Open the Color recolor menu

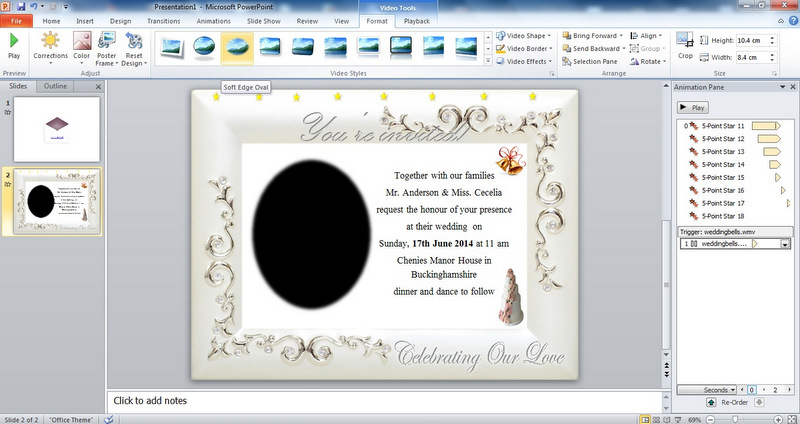click(x=82, y=47)
